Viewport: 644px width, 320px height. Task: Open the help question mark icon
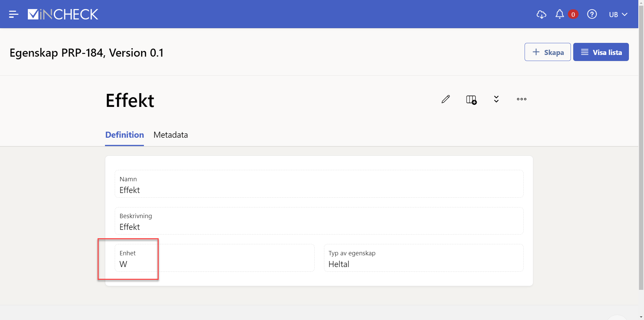[x=592, y=14]
